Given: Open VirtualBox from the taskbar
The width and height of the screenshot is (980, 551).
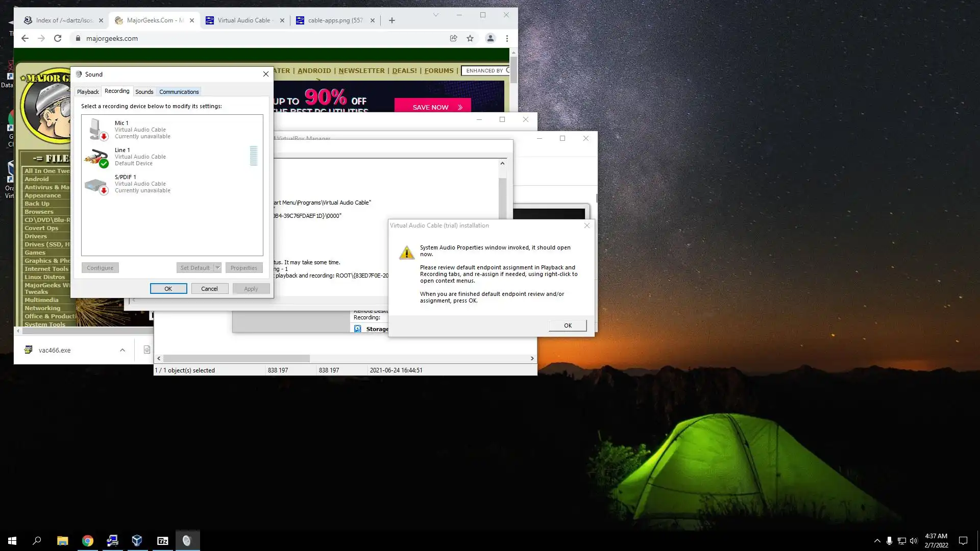Looking at the screenshot, I should click(x=137, y=541).
